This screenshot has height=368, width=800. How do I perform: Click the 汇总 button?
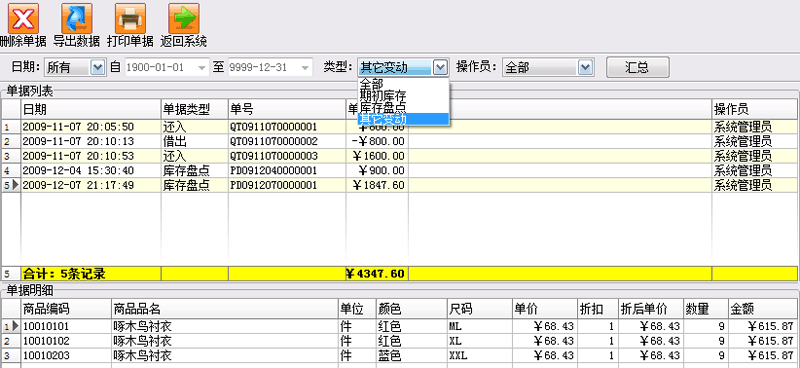click(x=637, y=67)
